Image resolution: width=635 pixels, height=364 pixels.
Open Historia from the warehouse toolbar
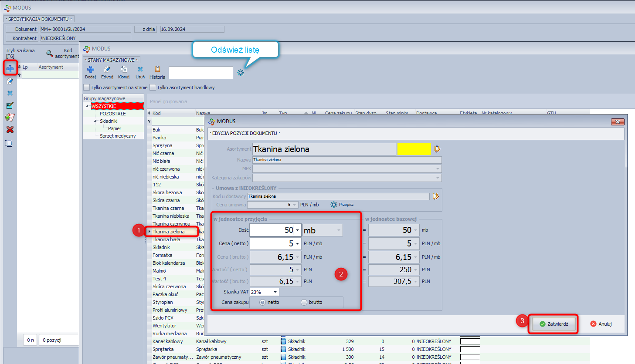(x=157, y=70)
